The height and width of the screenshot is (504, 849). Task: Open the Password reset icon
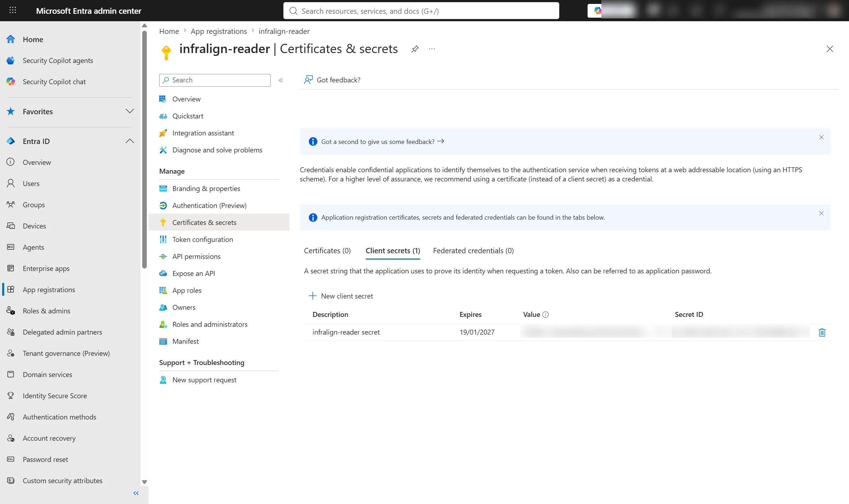11,459
